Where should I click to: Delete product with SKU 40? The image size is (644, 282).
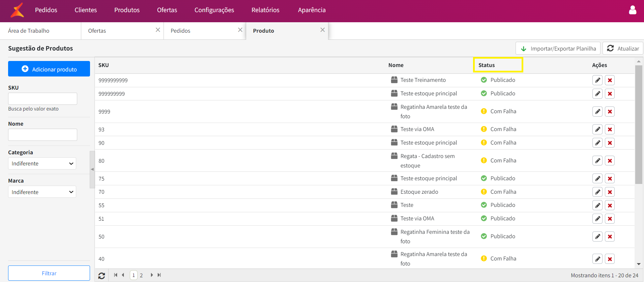[x=610, y=259]
